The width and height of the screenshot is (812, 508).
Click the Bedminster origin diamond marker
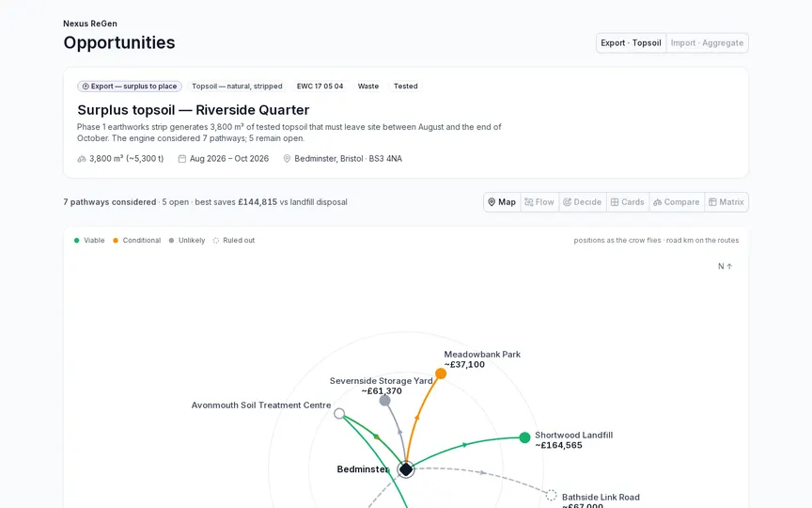[x=406, y=469]
